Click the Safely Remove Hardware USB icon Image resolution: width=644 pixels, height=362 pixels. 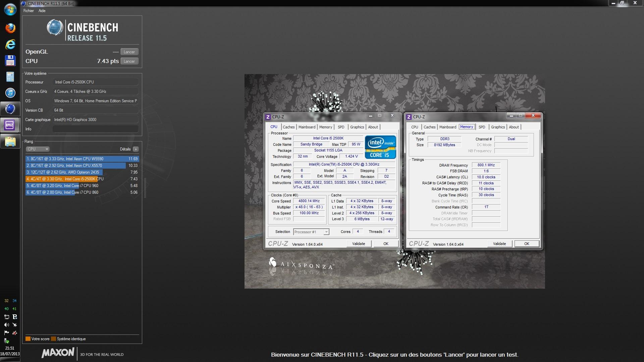[x=6, y=341]
